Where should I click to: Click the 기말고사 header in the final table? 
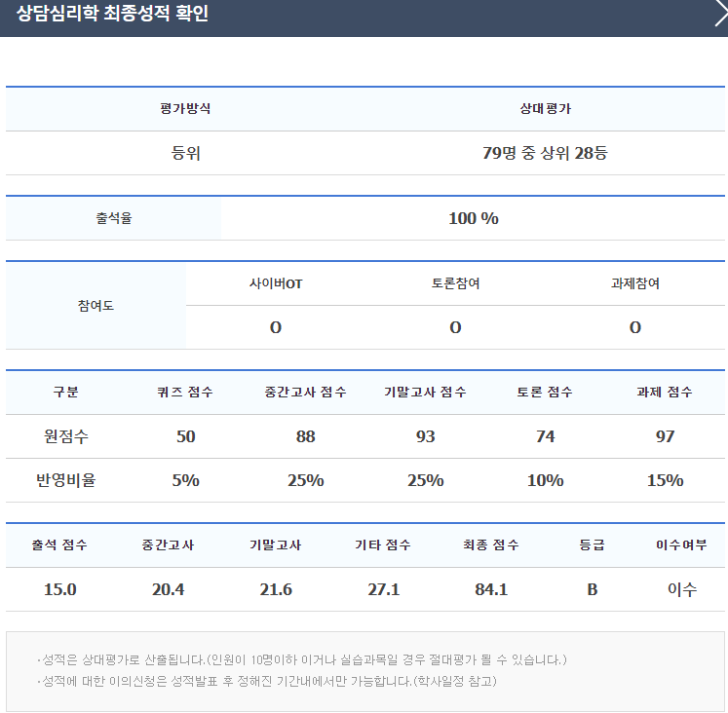(x=276, y=544)
